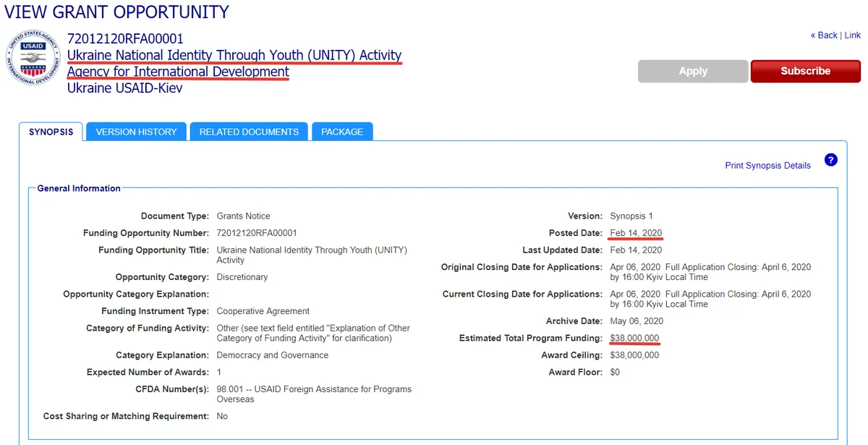Click the Funding Opportunity Title value

(312, 255)
